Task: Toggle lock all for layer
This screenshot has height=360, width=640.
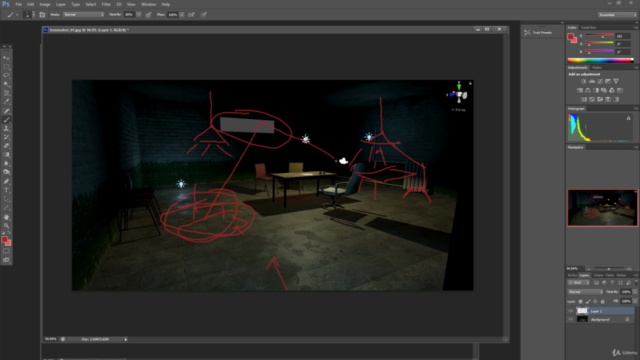Action: (602, 302)
